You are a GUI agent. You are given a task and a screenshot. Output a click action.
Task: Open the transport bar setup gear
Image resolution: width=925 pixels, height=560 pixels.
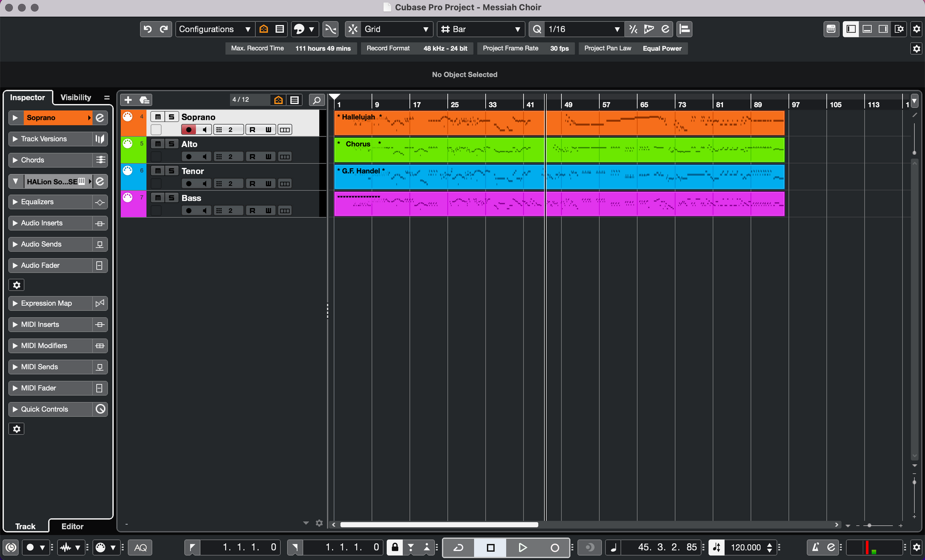[916, 548]
